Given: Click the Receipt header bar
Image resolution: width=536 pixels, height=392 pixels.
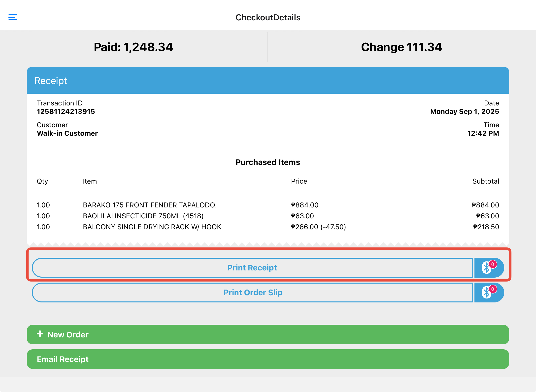Looking at the screenshot, I should click(x=268, y=81).
